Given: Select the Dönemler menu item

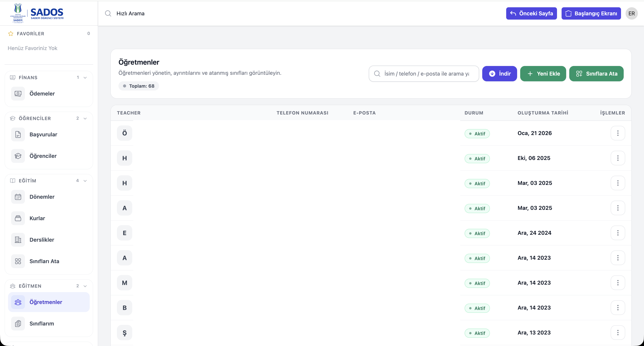Looking at the screenshot, I should tap(49, 197).
